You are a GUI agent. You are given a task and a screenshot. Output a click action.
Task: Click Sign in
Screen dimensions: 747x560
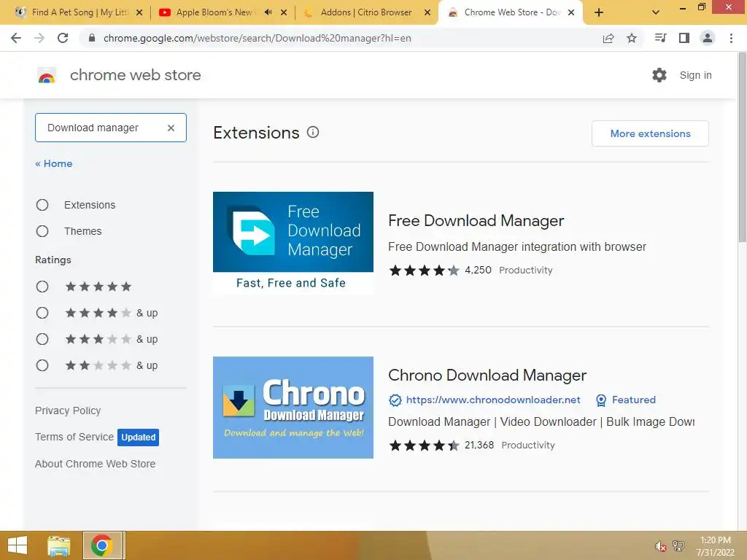tap(695, 75)
